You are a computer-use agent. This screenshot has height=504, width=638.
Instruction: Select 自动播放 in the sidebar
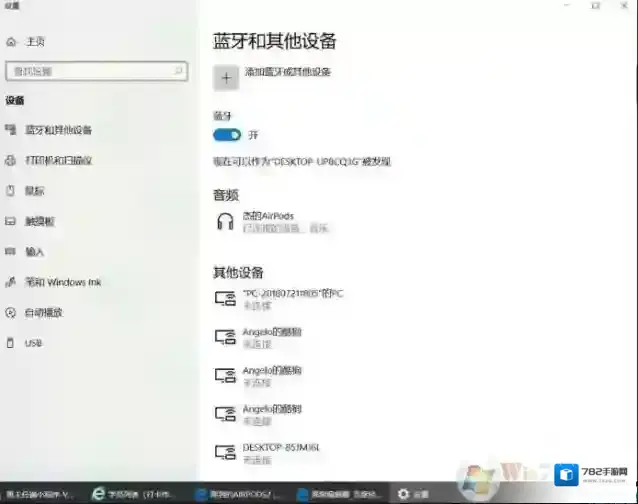(x=34, y=312)
